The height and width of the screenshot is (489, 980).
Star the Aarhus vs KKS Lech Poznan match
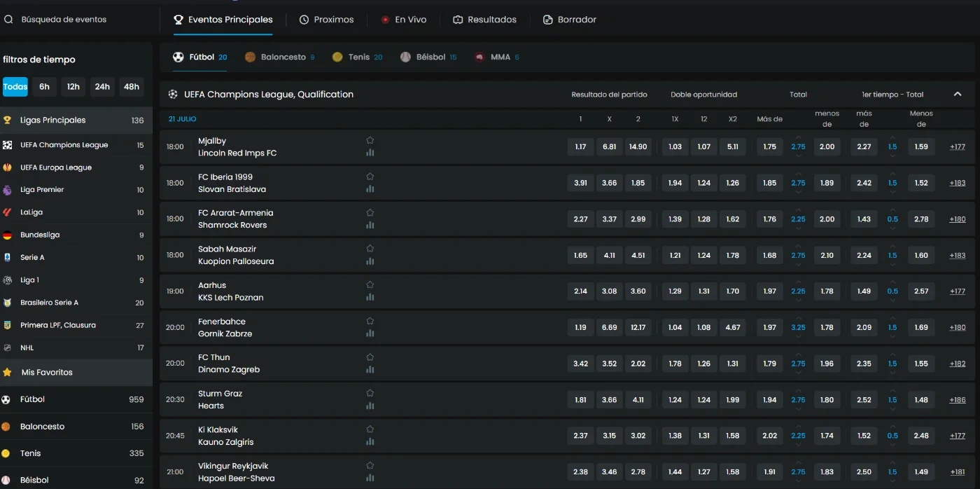tap(370, 284)
